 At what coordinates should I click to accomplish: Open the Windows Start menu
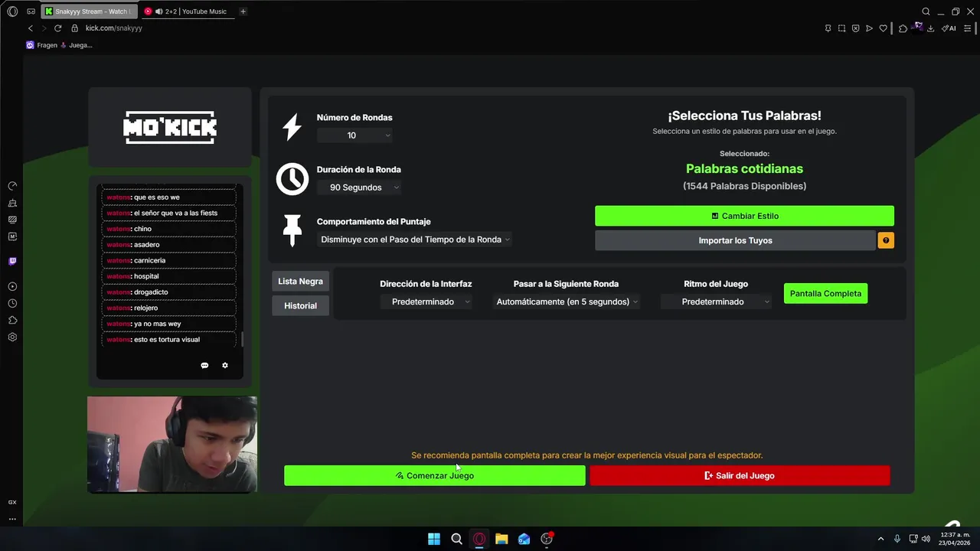[434, 539]
